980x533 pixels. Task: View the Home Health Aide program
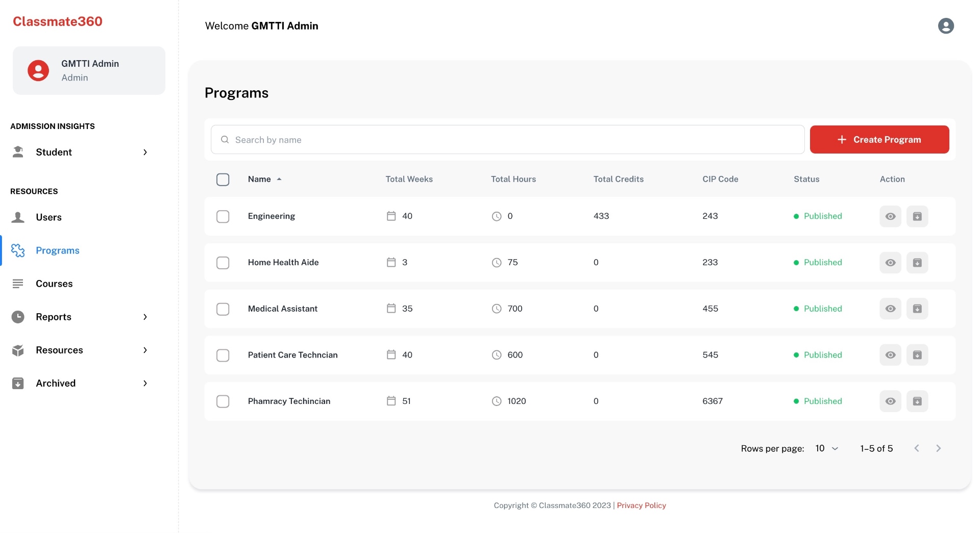[890, 263]
